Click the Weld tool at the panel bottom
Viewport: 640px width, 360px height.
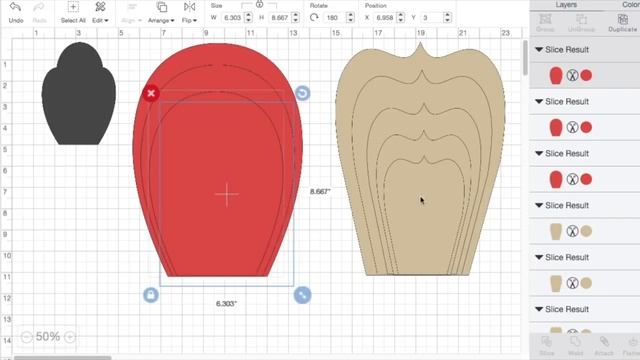click(575, 347)
